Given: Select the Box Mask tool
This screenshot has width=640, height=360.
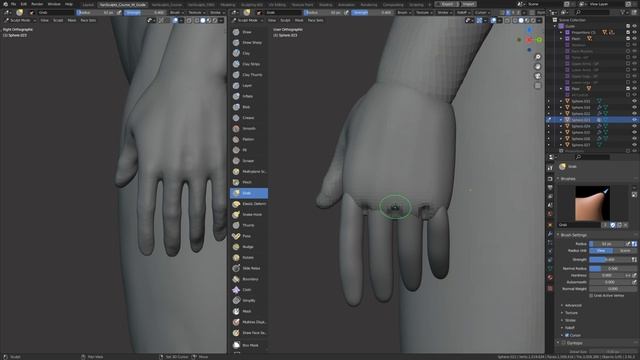Looking at the screenshot, I should (x=249, y=345).
